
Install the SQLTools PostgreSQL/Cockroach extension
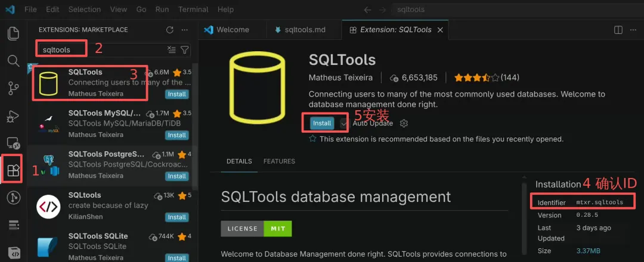177,176
